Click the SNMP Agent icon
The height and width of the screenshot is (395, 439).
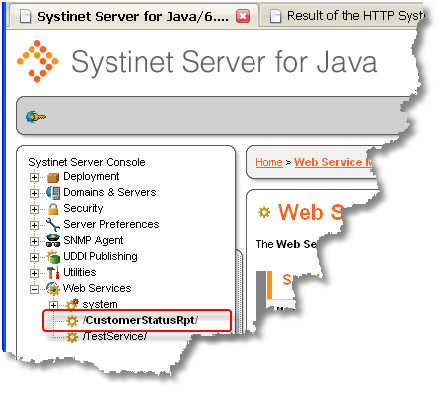[53, 241]
